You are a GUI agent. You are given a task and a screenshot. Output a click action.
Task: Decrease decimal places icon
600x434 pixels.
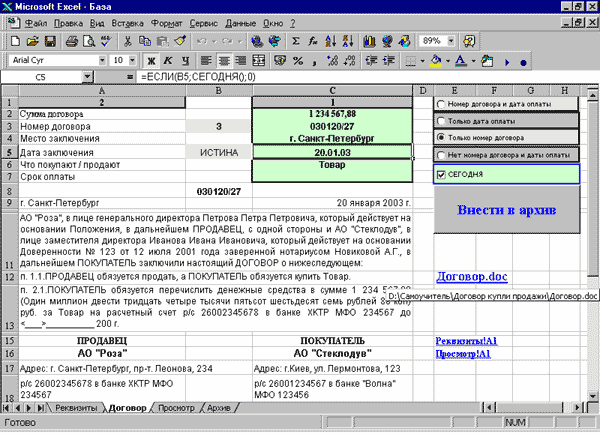[x=350, y=60]
